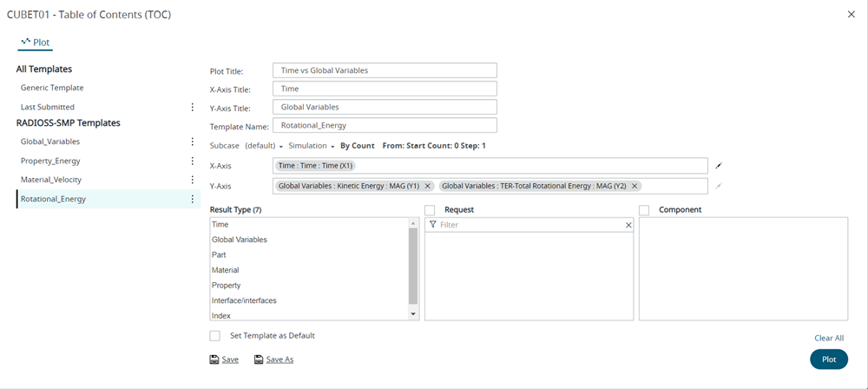Remove the Kinetic Energy Y1 chip
This screenshot has width=868, height=389.
click(428, 186)
